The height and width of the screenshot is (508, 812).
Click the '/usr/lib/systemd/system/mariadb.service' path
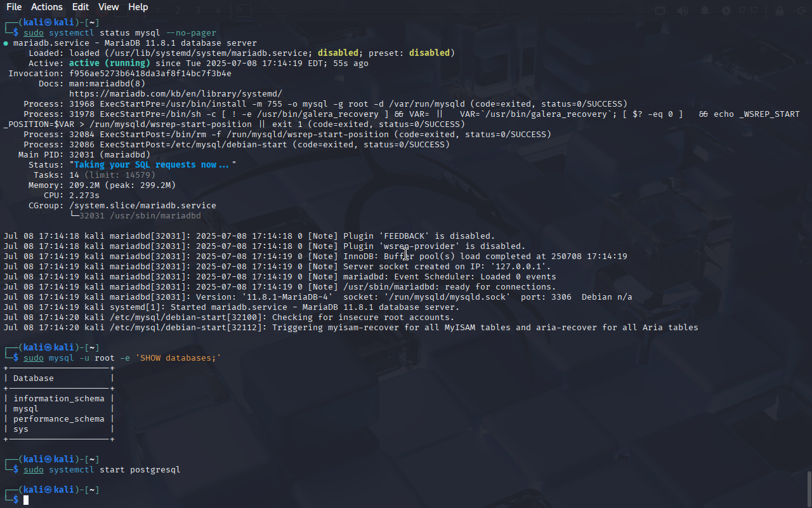click(209, 53)
